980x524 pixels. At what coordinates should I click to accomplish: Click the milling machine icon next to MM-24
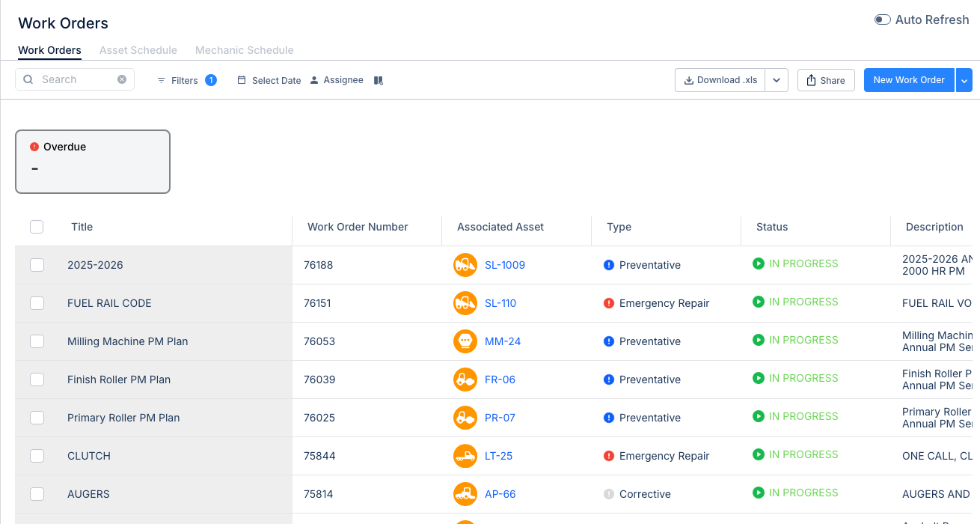click(465, 341)
